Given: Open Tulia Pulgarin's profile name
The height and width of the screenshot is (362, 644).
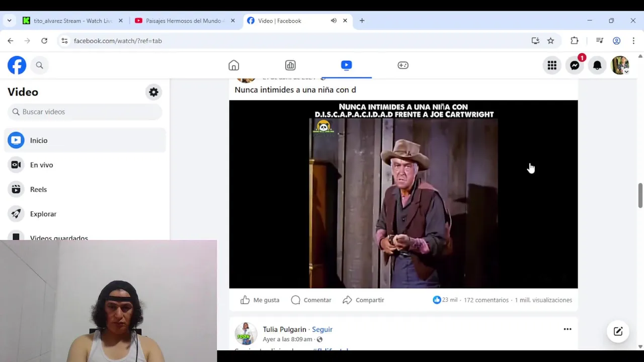Looking at the screenshot, I should click(284, 329).
